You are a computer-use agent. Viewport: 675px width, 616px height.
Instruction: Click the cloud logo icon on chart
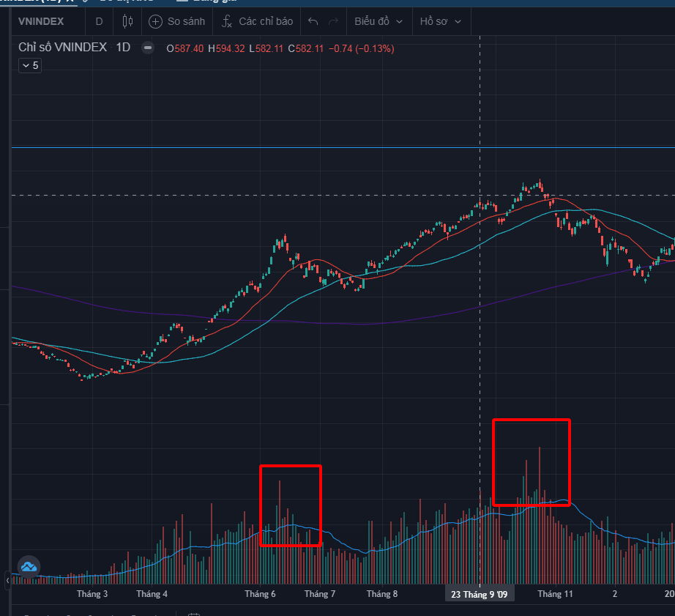pos(29,567)
